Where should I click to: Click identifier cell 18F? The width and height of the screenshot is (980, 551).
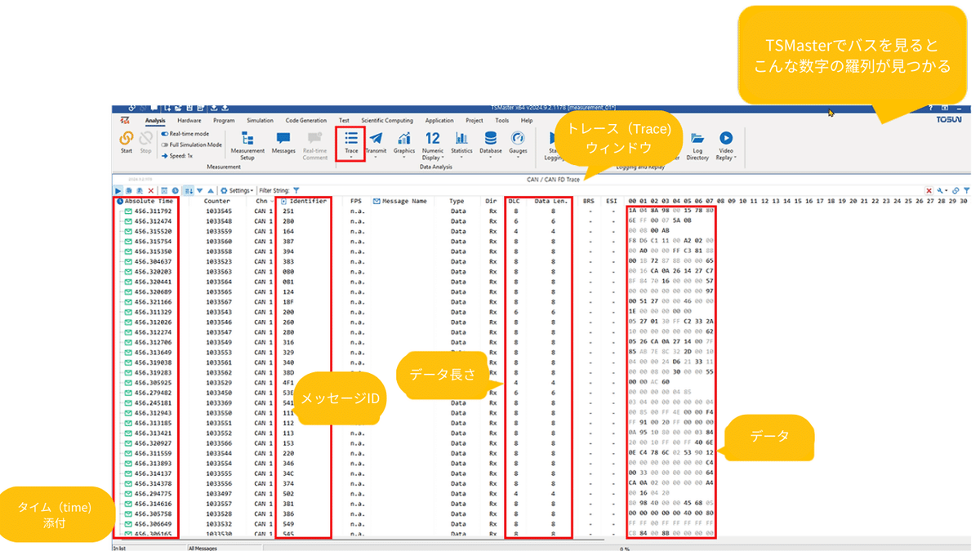tap(287, 302)
